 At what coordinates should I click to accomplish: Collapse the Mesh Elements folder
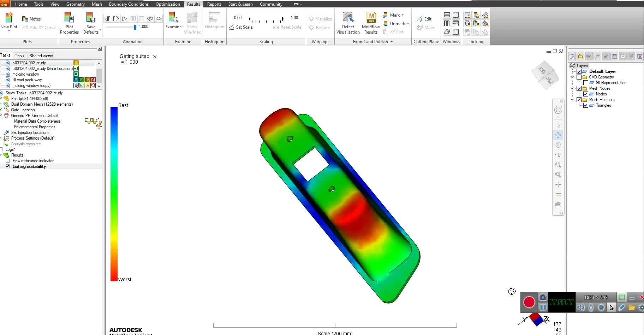pos(572,100)
